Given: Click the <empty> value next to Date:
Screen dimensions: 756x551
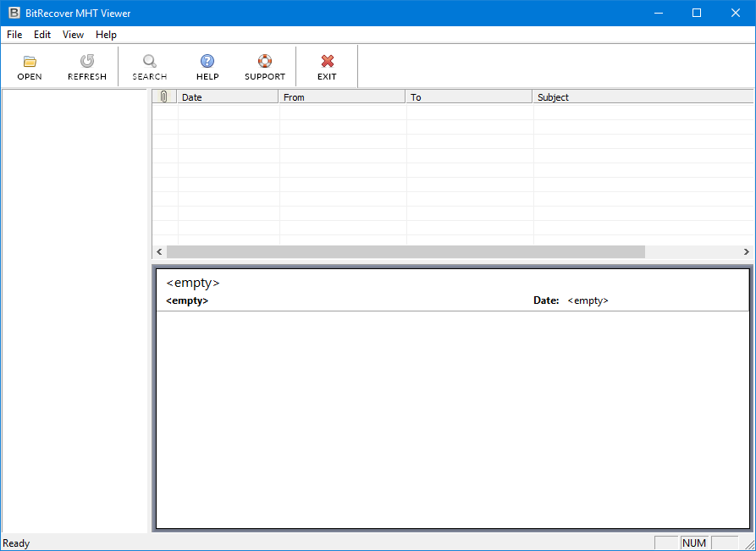Looking at the screenshot, I should [x=588, y=300].
